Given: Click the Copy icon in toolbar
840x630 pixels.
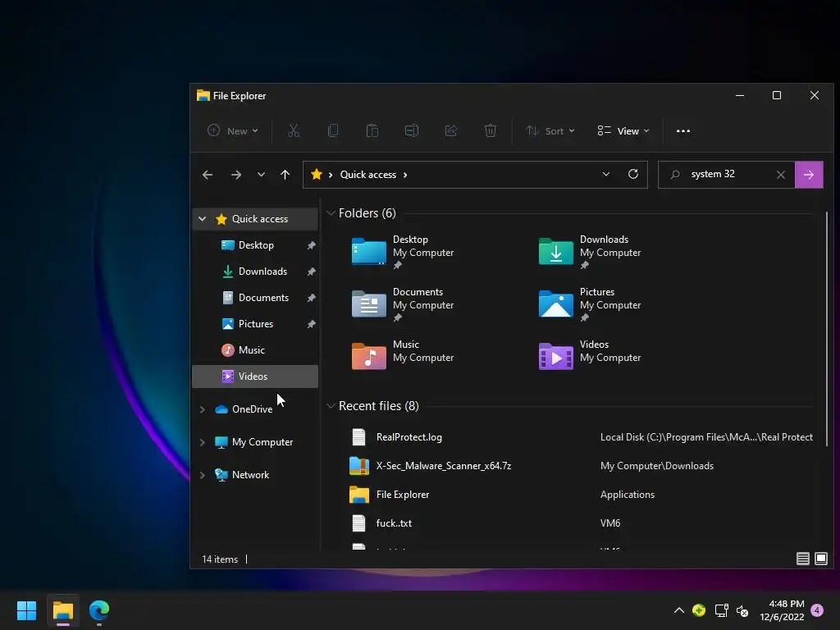Looking at the screenshot, I should 333,130.
